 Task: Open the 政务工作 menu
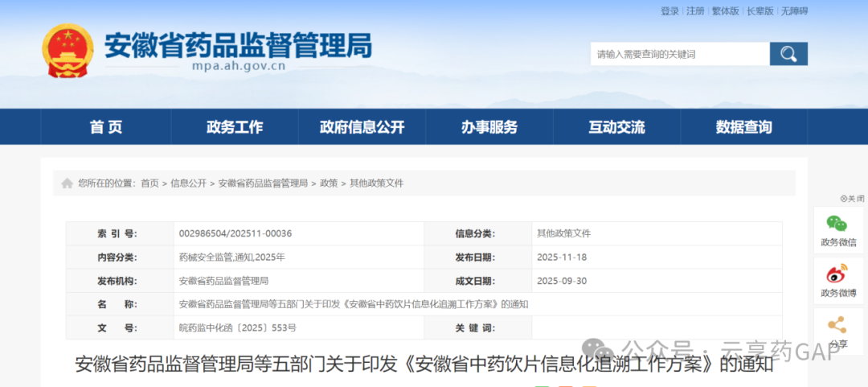pyautogui.click(x=235, y=127)
